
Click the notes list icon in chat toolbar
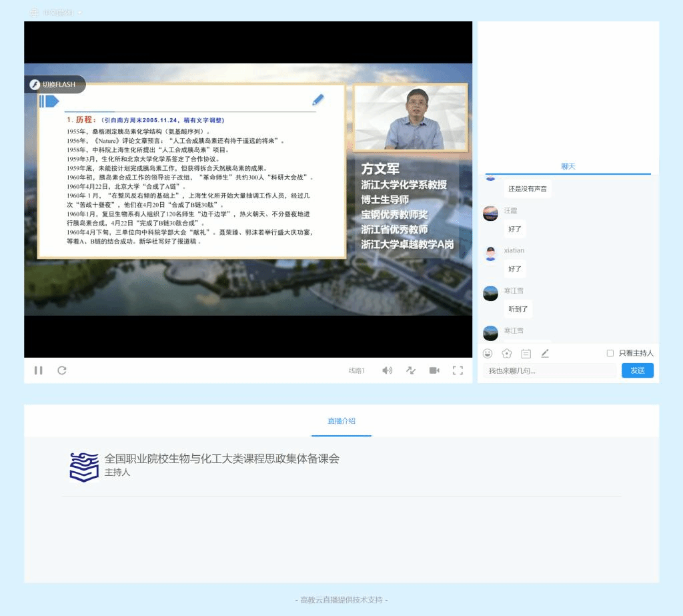[526, 353]
